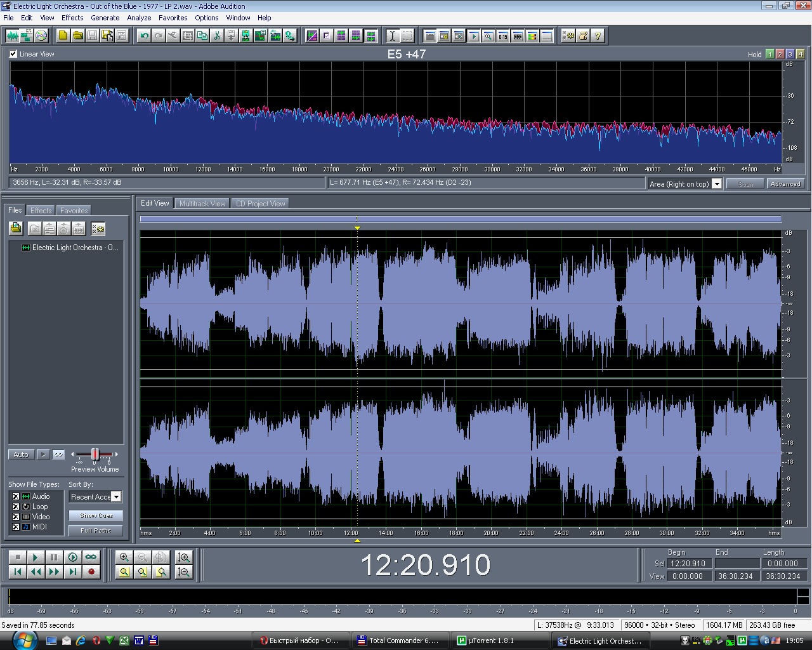Click the Advanced button in frequency analysis
Screen dimensions: 812x650
click(785, 183)
